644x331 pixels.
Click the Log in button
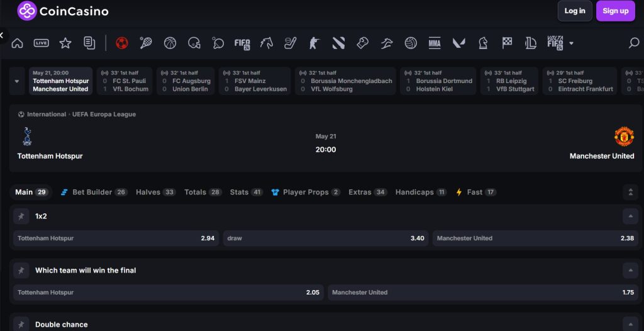[575, 11]
